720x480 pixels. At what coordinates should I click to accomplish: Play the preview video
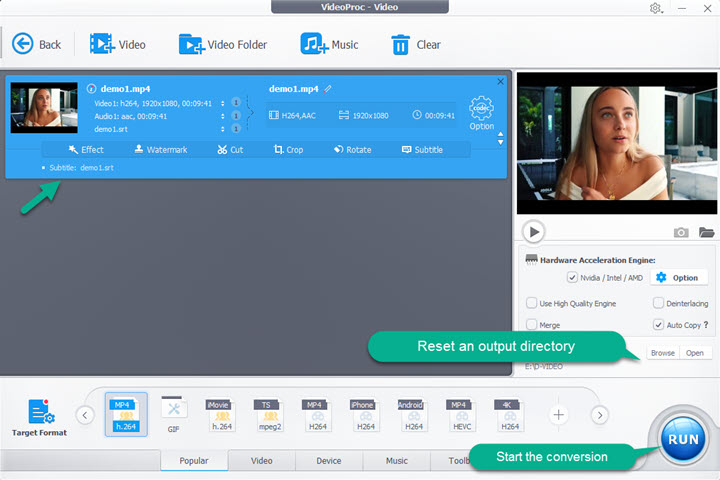[x=534, y=232]
